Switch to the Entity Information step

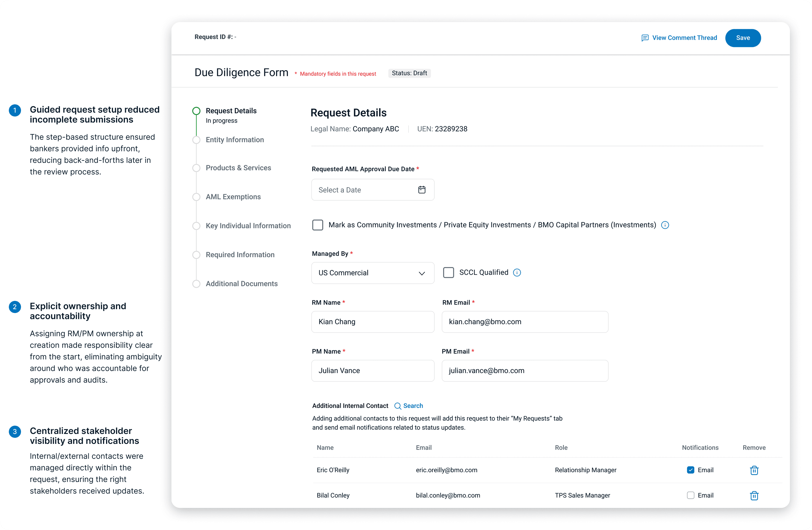tap(196, 140)
